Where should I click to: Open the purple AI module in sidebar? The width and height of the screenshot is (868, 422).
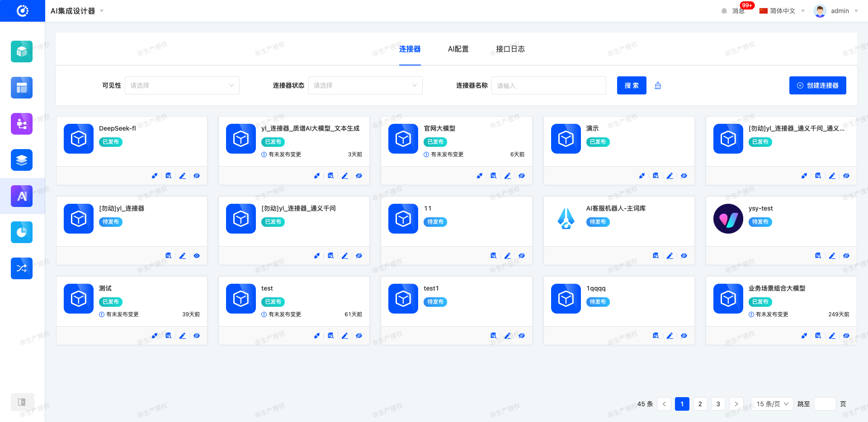coord(22,196)
